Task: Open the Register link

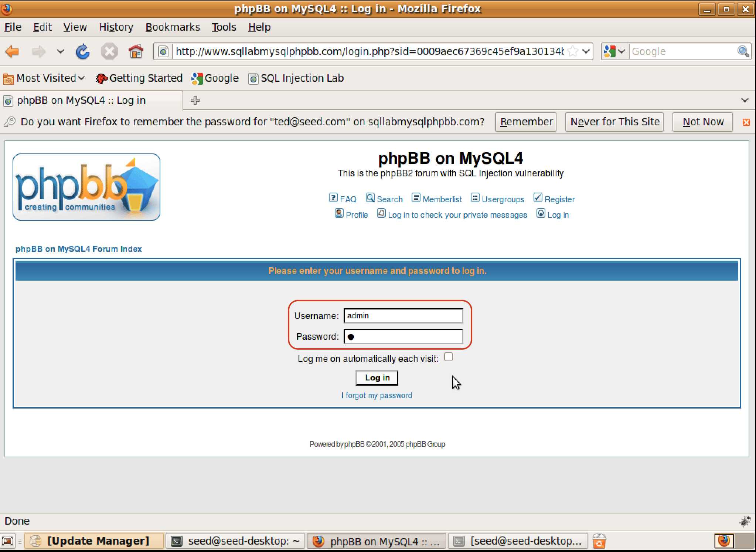Action: pyautogui.click(x=560, y=199)
